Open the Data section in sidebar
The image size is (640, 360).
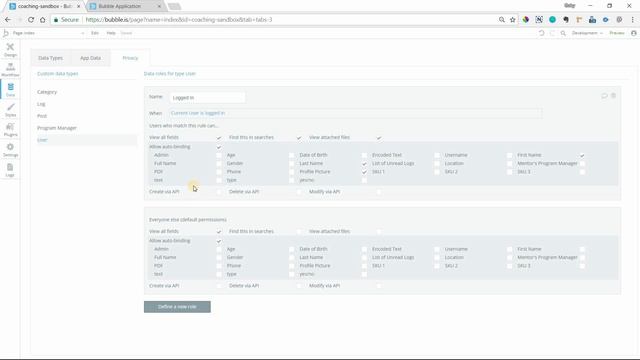pyautogui.click(x=10, y=90)
